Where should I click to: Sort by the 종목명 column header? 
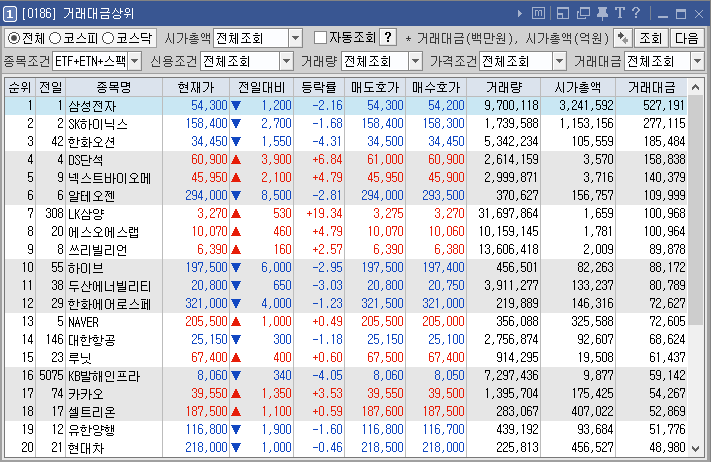114,87
